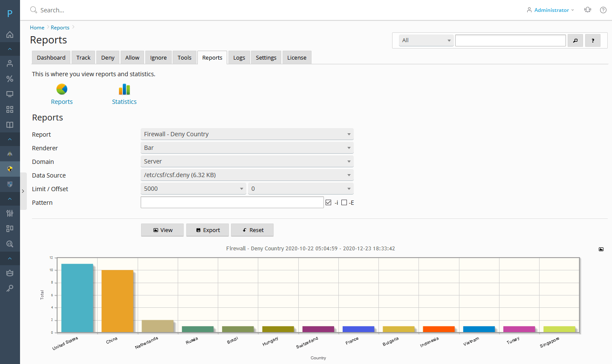Select the yellow shield firewall icon
Screen dimensions: 612x364
[x=10, y=169]
